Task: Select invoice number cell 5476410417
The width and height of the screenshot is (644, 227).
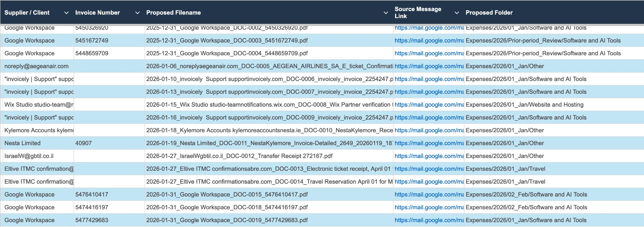Action: tap(109, 195)
